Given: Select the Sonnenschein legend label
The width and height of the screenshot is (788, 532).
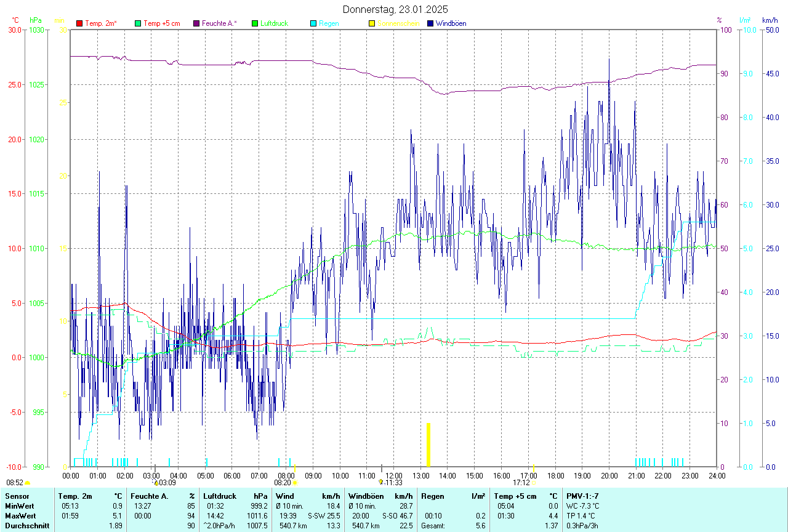Looking at the screenshot, I should (398, 23).
